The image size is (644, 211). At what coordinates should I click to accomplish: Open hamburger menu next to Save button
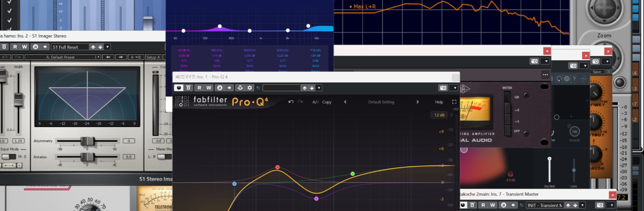pos(609,72)
